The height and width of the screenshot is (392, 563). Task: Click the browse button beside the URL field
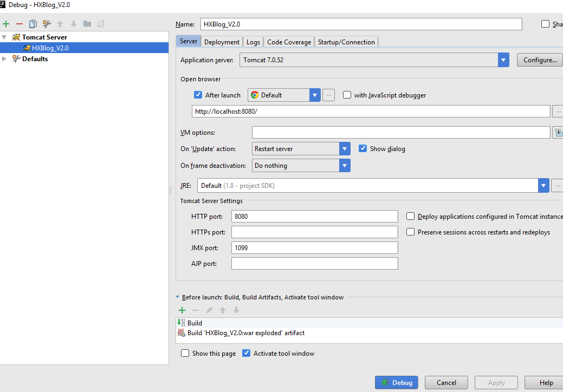coord(558,112)
